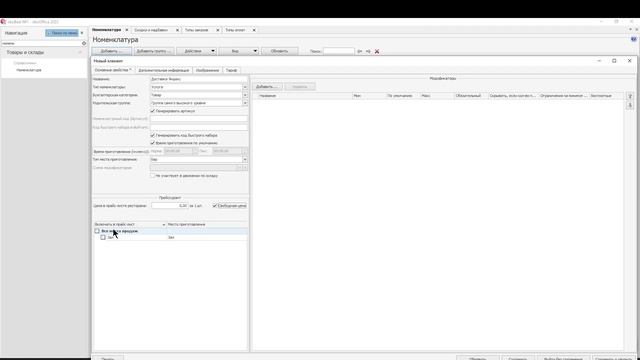Toggle Генерировать код быстрого набора checkbox

(153, 135)
